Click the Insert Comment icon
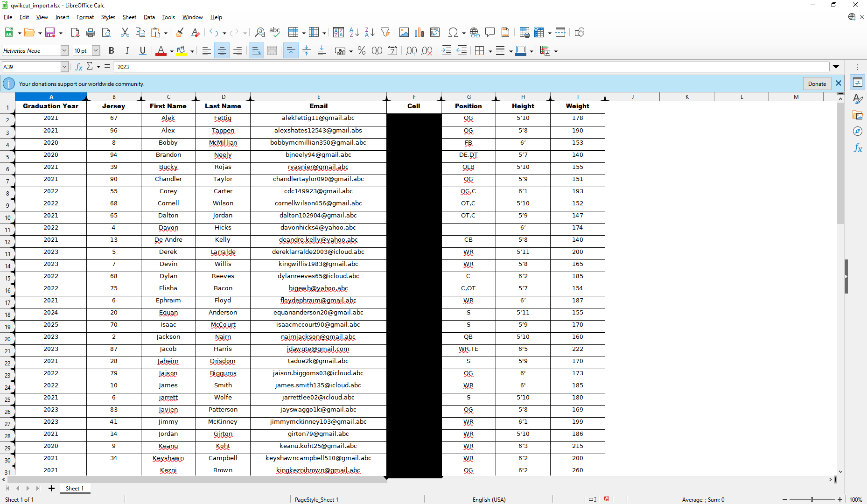Viewport: 867px width, 504px height. coord(490,32)
